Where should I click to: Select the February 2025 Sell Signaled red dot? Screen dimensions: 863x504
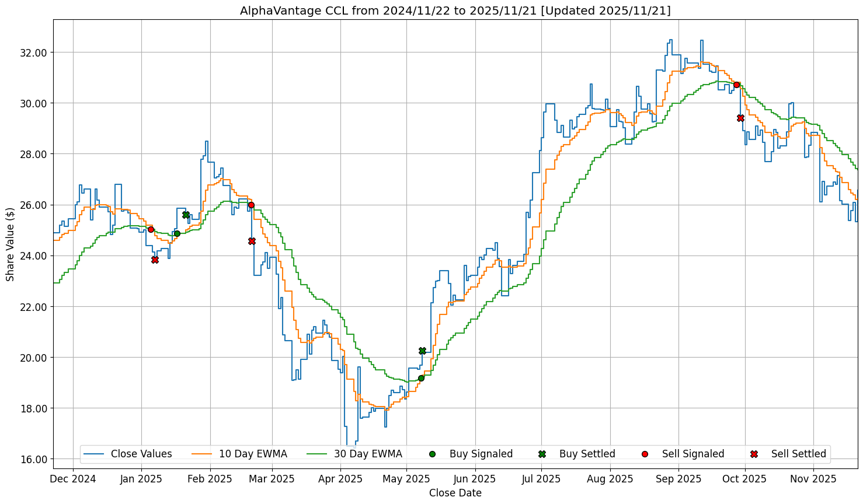click(251, 205)
